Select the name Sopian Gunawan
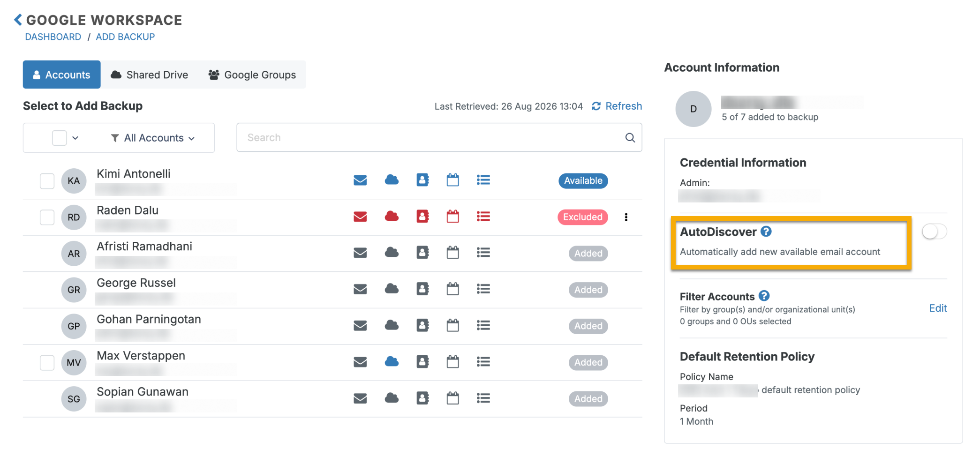 click(x=143, y=392)
